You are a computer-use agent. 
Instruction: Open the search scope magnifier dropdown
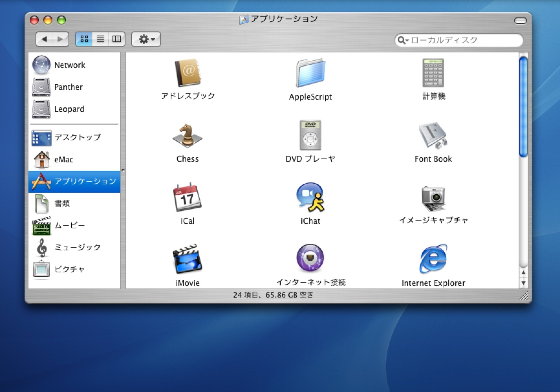403,40
